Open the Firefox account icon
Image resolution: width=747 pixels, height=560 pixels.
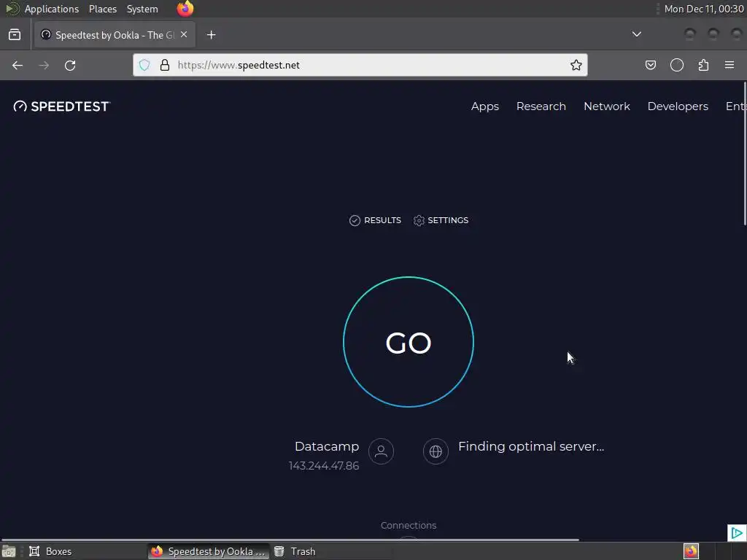[677, 65]
